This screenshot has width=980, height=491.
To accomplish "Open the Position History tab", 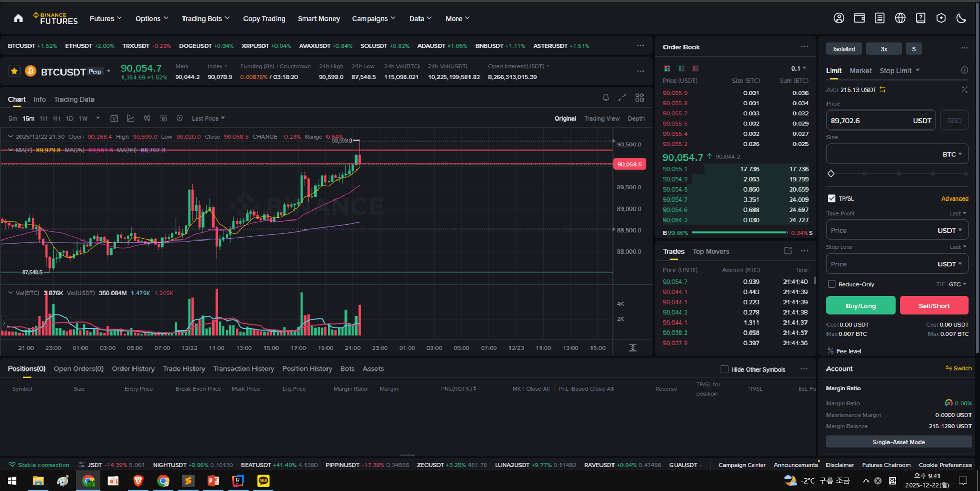I will (x=307, y=369).
